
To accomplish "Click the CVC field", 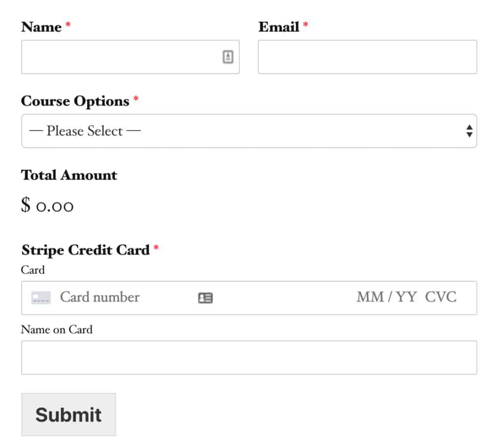I will (x=441, y=297).
